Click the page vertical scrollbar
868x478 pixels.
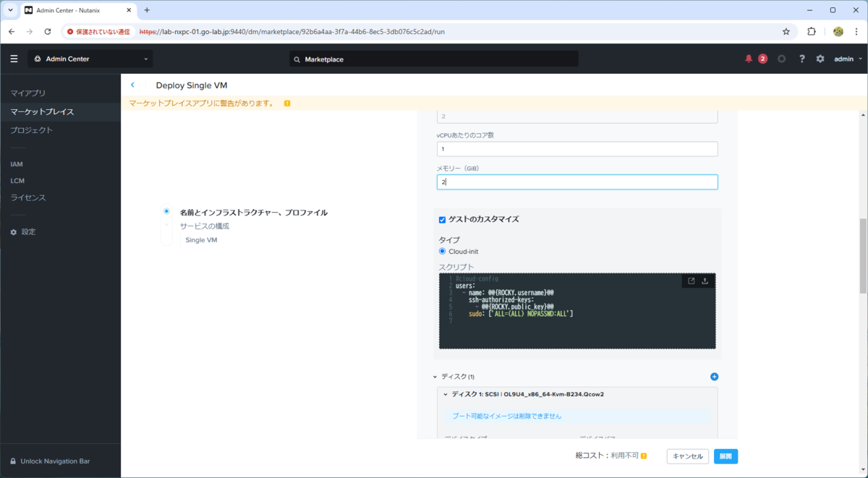coord(862,255)
